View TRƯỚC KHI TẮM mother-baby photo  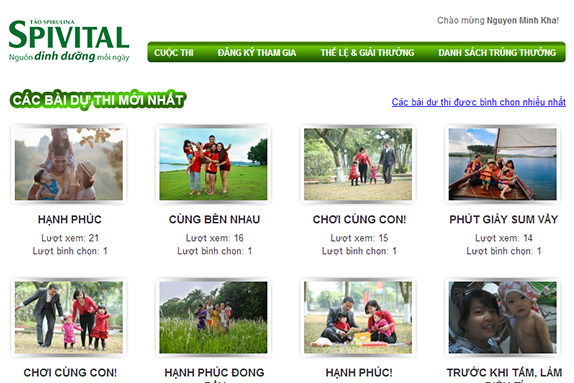pos(503,317)
